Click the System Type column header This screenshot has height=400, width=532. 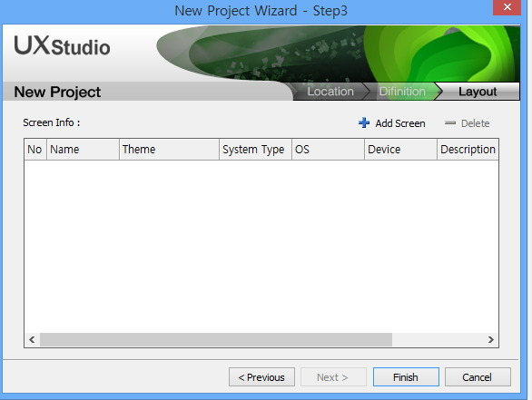pyautogui.click(x=255, y=149)
